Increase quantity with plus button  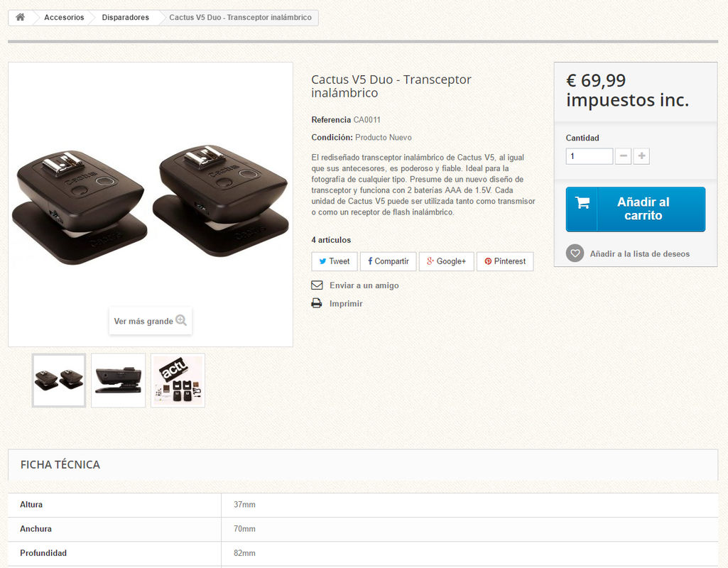pos(641,156)
